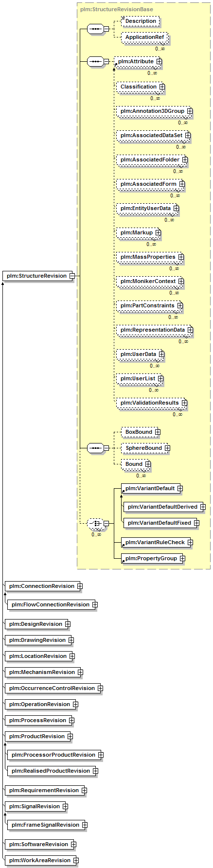Select the Description element box
The height and width of the screenshot is (868, 213).
pos(141,21)
